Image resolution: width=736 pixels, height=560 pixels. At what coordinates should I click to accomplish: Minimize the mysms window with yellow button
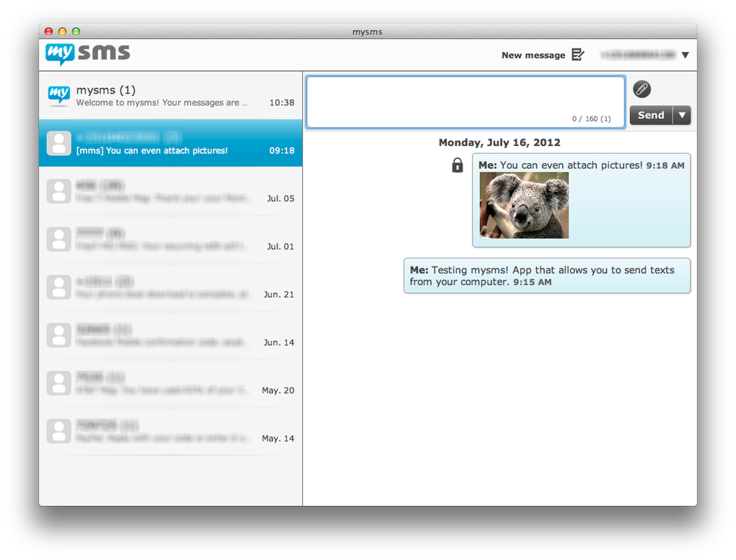click(62, 32)
